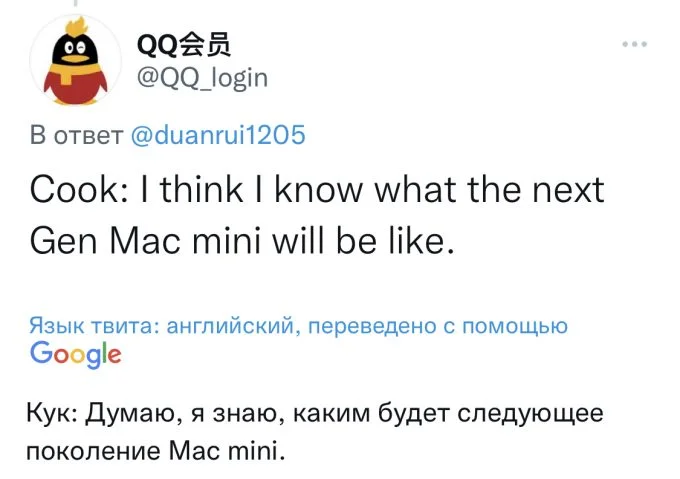680x479 pixels.
Task: Click the flame crown on the penguin avatar
Action: (76, 26)
